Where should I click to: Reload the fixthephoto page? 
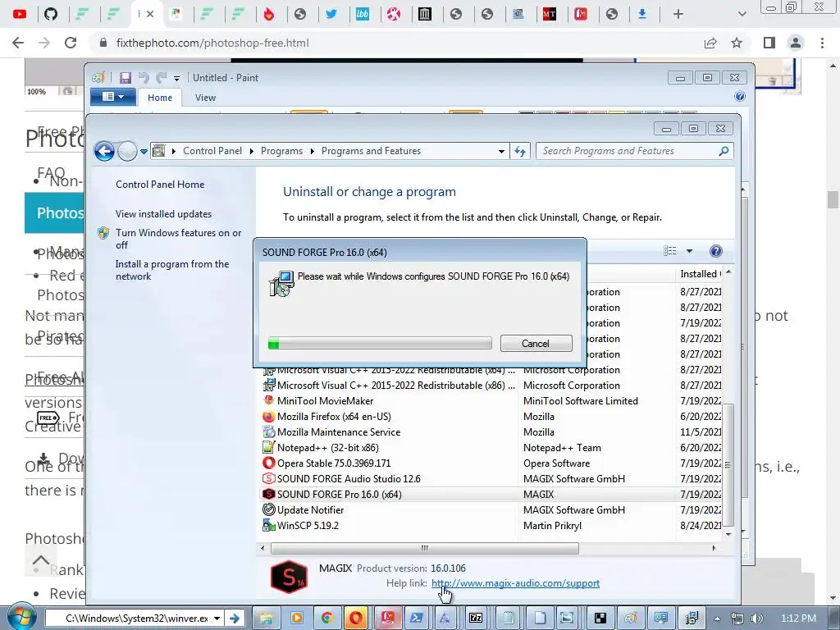click(x=71, y=43)
